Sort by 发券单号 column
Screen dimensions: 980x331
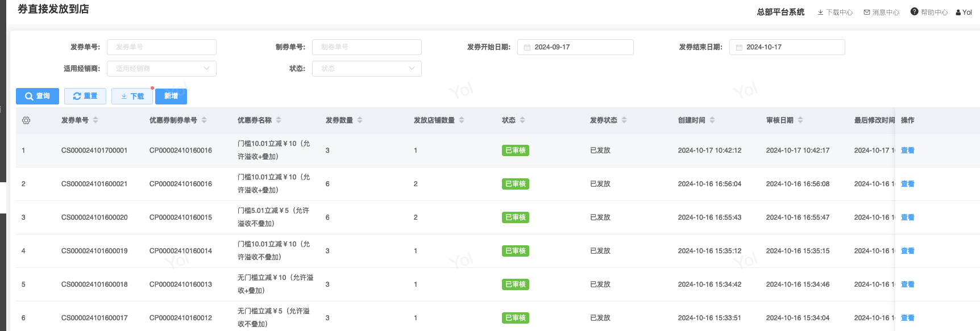(x=95, y=120)
